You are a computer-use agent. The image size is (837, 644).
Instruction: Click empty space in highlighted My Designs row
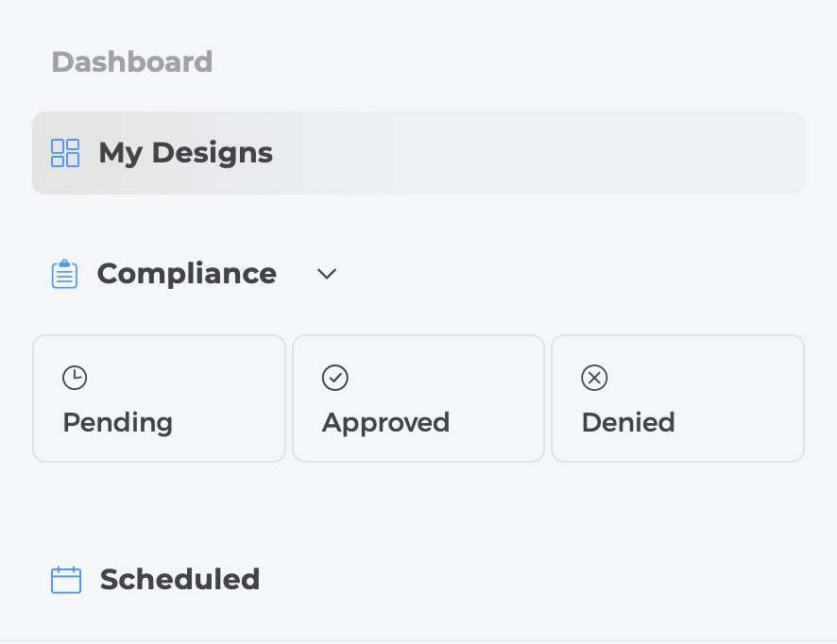coord(534,153)
